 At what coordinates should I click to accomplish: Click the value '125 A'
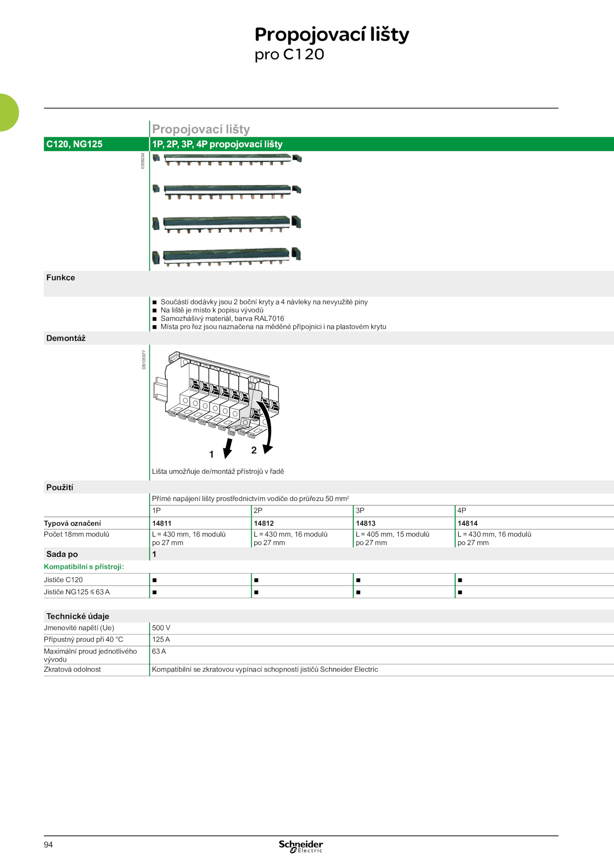[x=161, y=639]
